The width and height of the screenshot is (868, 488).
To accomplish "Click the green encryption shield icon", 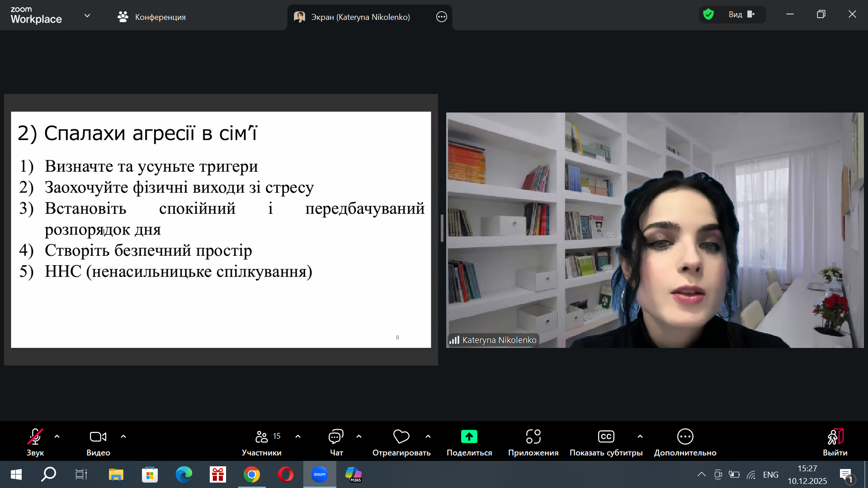I will (708, 14).
